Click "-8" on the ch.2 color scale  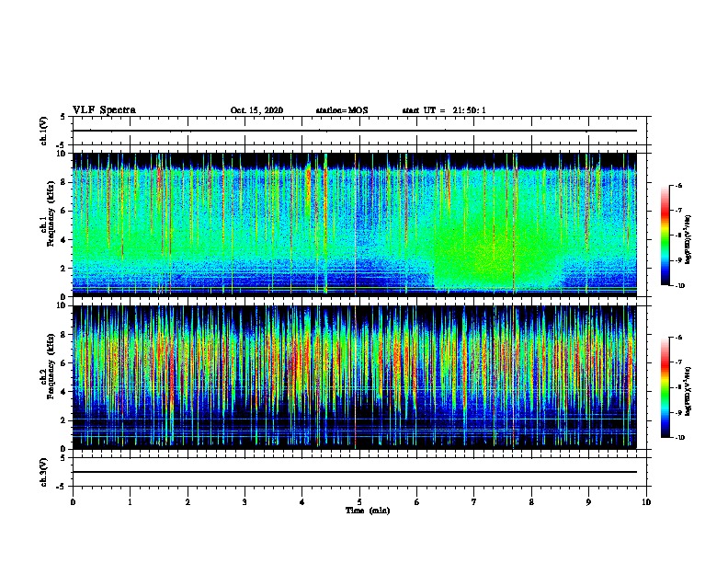[678, 387]
